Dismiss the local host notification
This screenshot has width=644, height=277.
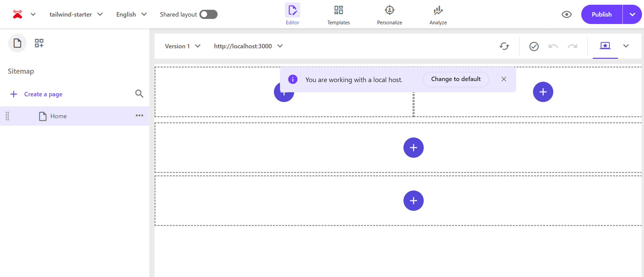[x=504, y=79]
